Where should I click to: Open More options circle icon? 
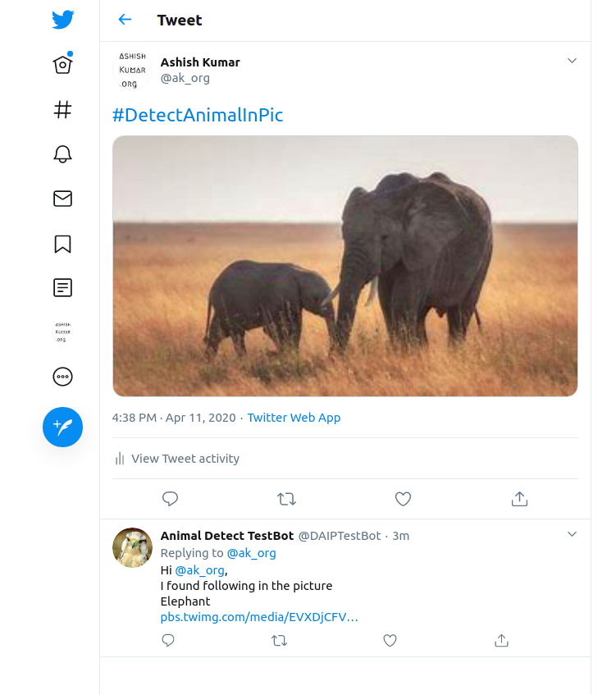coord(62,377)
